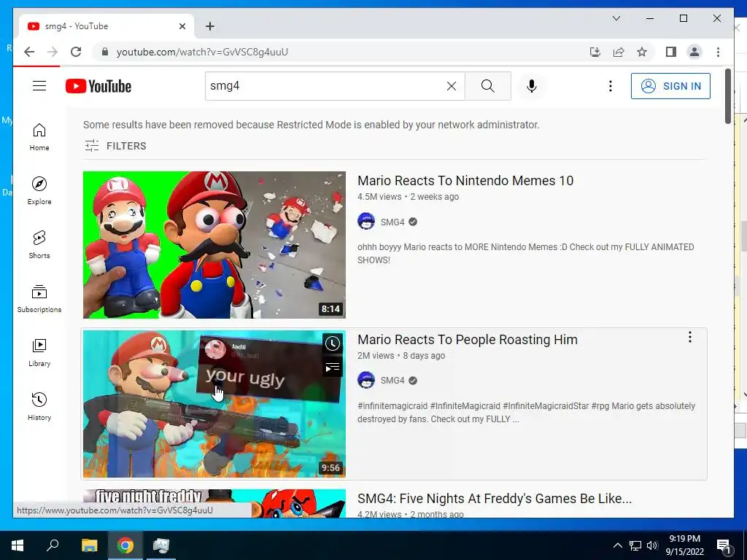Go to Home in sidebar
This screenshot has height=560, width=747.
(39, 137)
